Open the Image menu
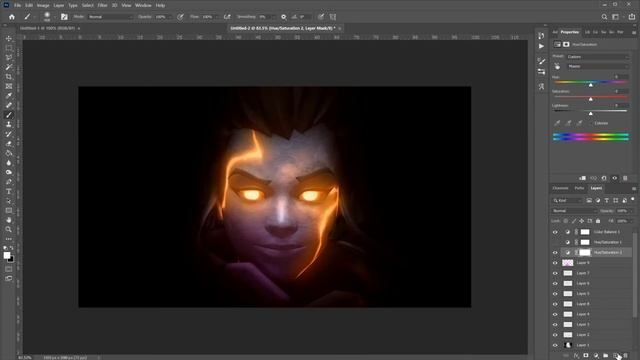Image resolution: width=640 pixels, height=360 pixels. [x=43, y=5]
